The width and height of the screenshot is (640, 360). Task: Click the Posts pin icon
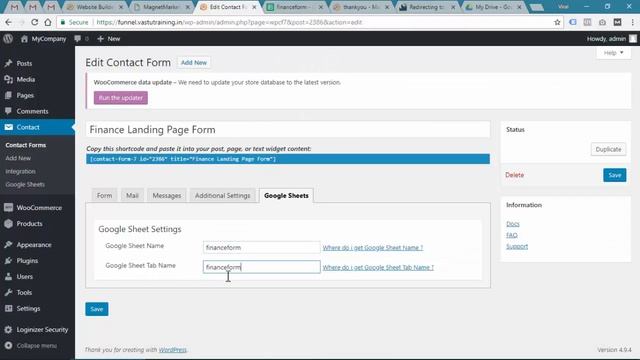(x=8, y=63)
